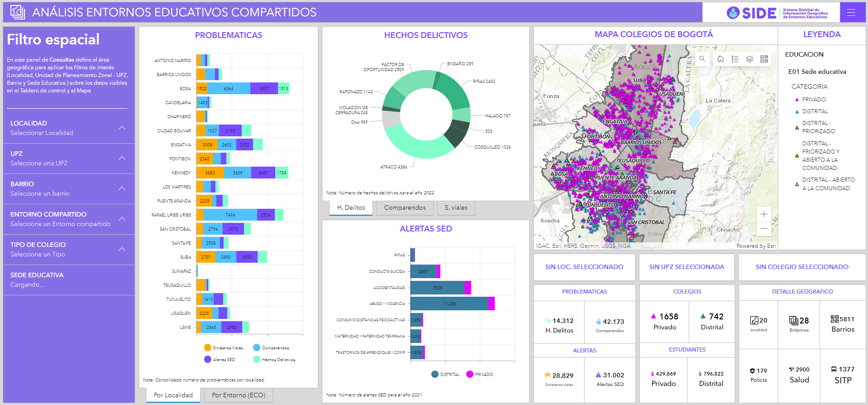Click the PRIVADO magenta triangle legend symbol
The width and height of the screenshot is (868, 405).
tap(797, 100)
